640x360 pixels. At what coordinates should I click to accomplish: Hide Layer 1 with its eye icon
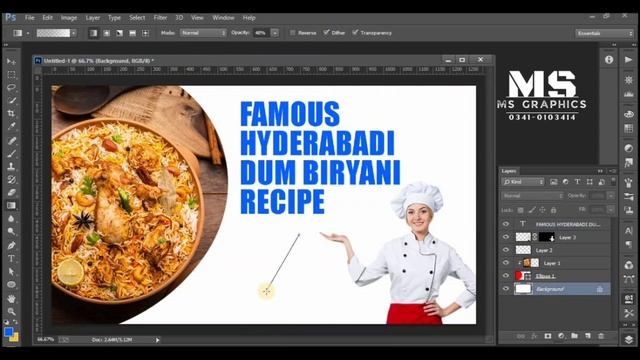[x=506, y=263]
